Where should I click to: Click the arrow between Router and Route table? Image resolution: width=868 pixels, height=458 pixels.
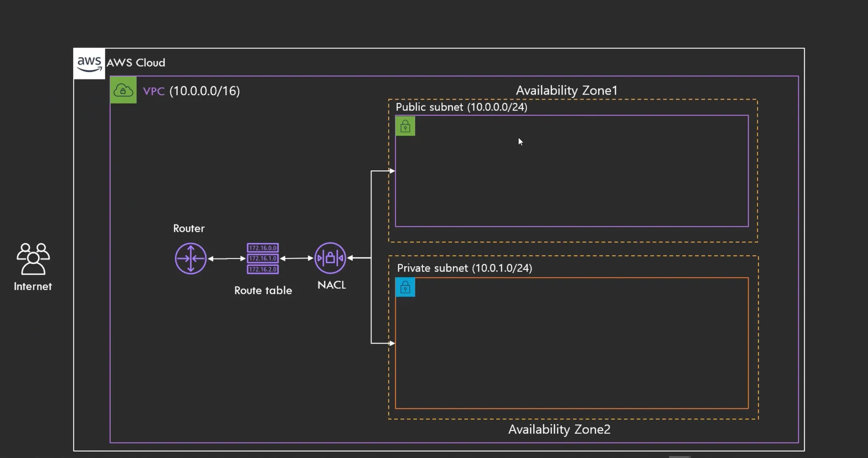(227, 258)
